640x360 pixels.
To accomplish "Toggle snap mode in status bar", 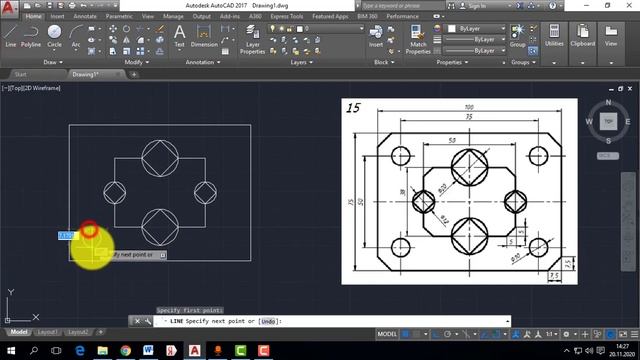I will click(x=416, y=334).
